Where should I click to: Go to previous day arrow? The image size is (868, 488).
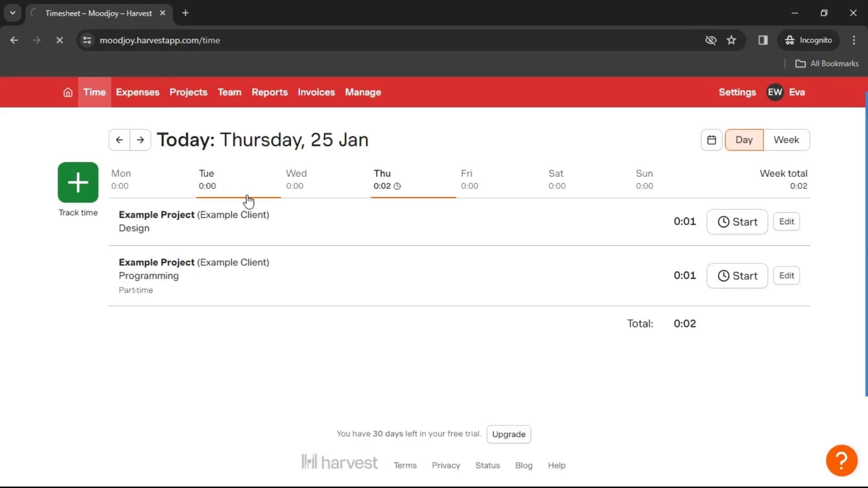click(119, 140)
